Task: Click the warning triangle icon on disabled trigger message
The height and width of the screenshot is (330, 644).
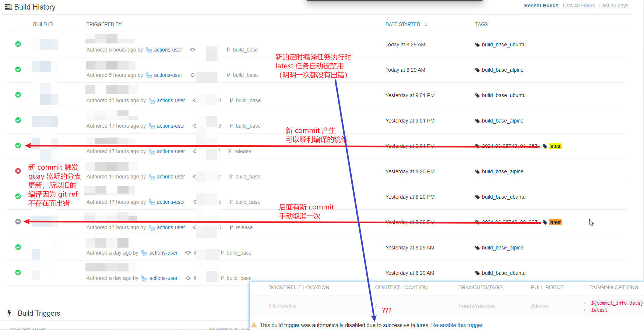Action: click(x=254, y=325)
